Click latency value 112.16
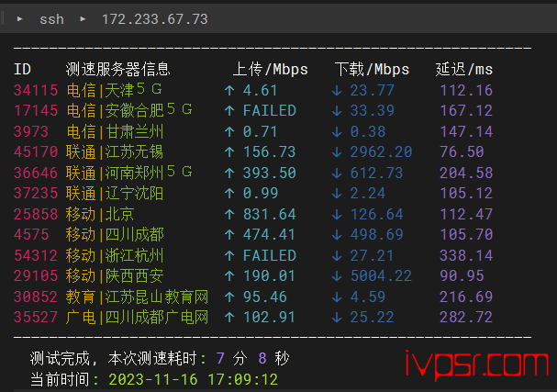This screenshot has height=392, width=557. click(466, 90)
